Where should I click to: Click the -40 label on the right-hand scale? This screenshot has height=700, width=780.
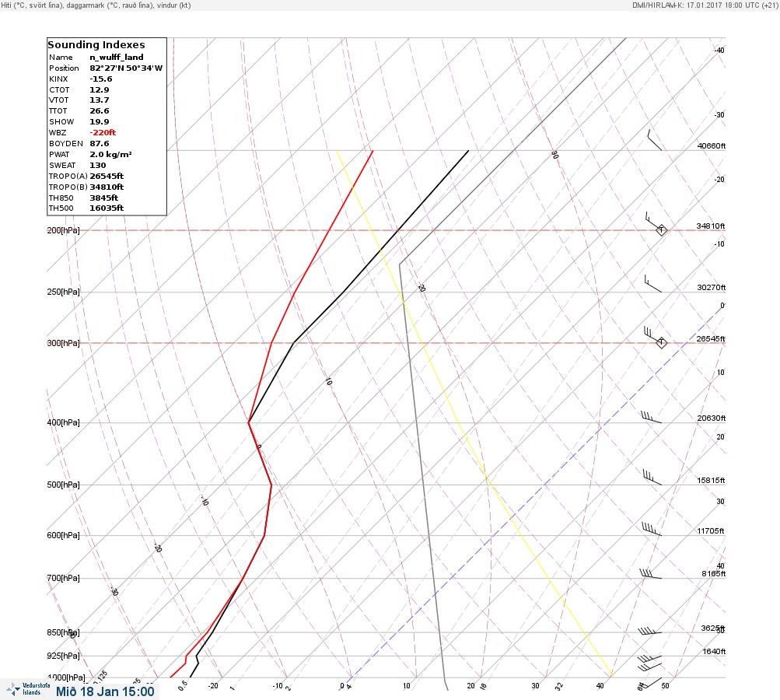tap(719, 51)
